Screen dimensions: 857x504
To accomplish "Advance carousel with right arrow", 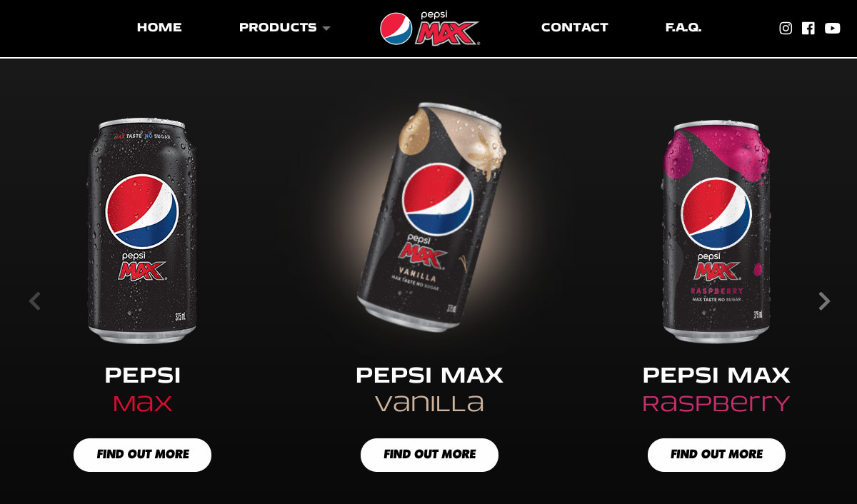I will click(824, 301).
